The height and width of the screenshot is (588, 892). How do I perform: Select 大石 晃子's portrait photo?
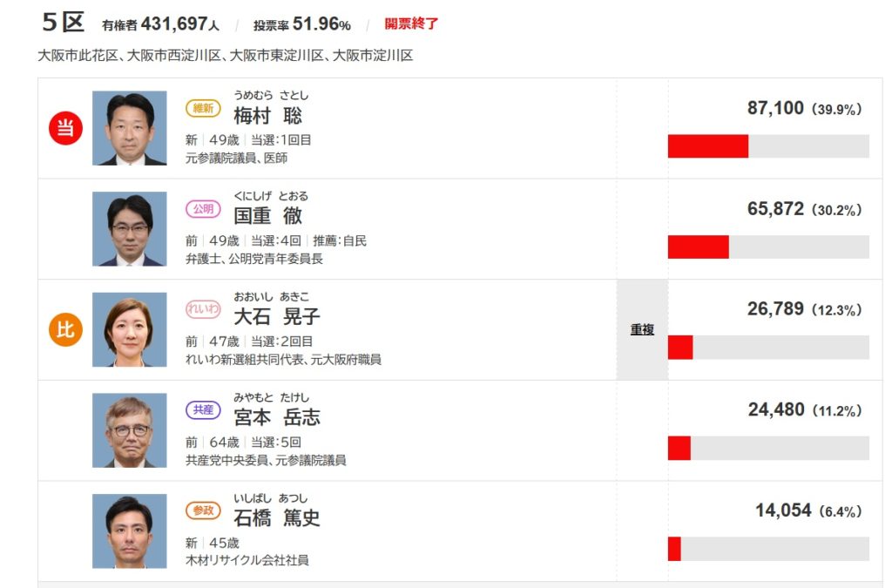click(130, 329)
